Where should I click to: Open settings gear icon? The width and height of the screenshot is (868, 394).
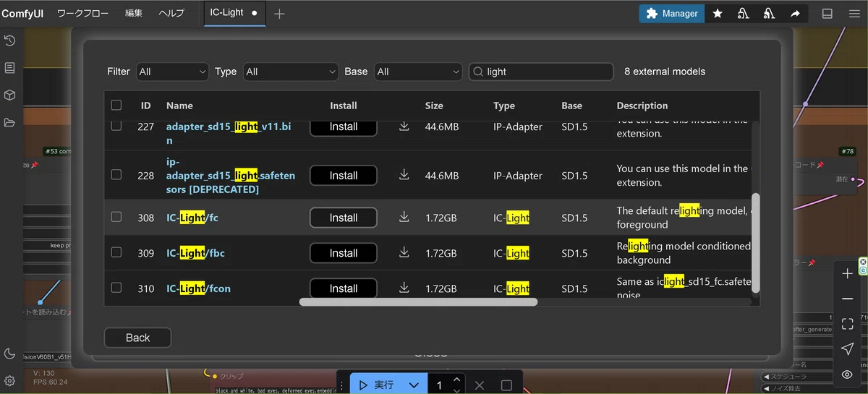[9, 381]
